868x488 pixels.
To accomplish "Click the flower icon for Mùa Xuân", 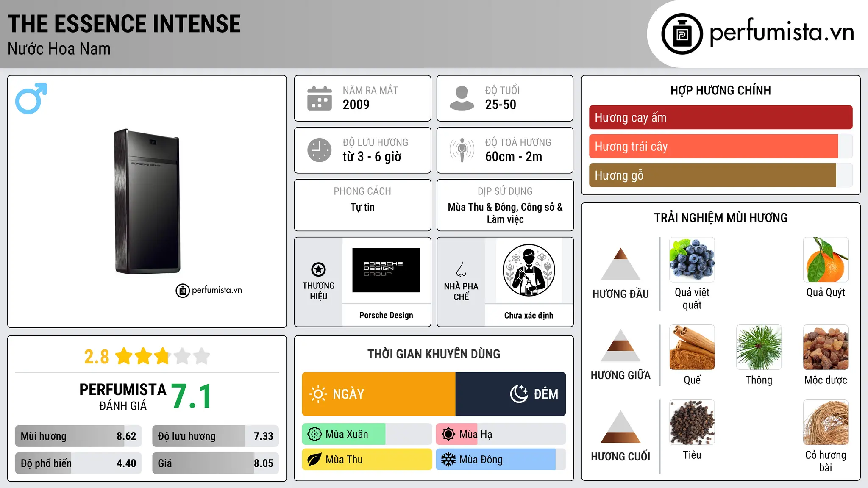I will (x=314, y=434).
